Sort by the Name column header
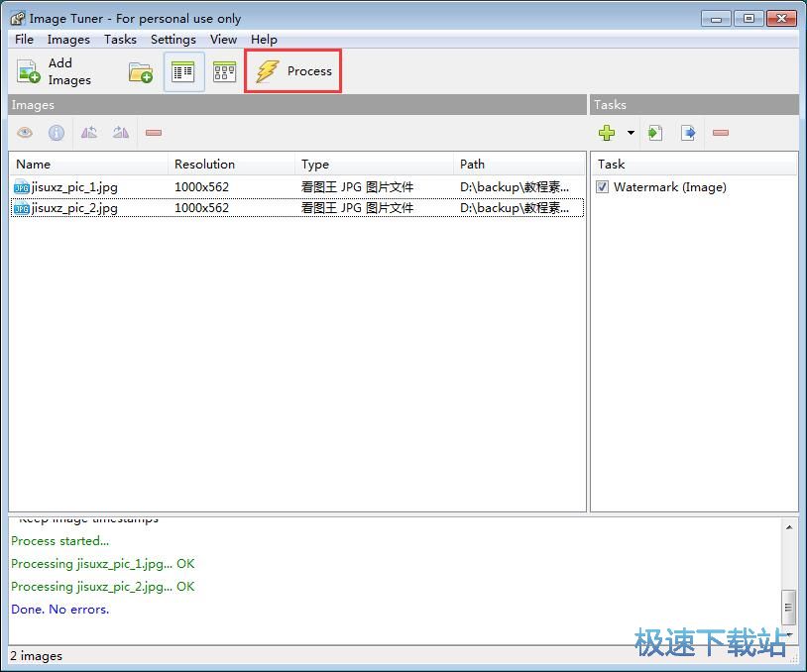807x672 pixels. 88,165
